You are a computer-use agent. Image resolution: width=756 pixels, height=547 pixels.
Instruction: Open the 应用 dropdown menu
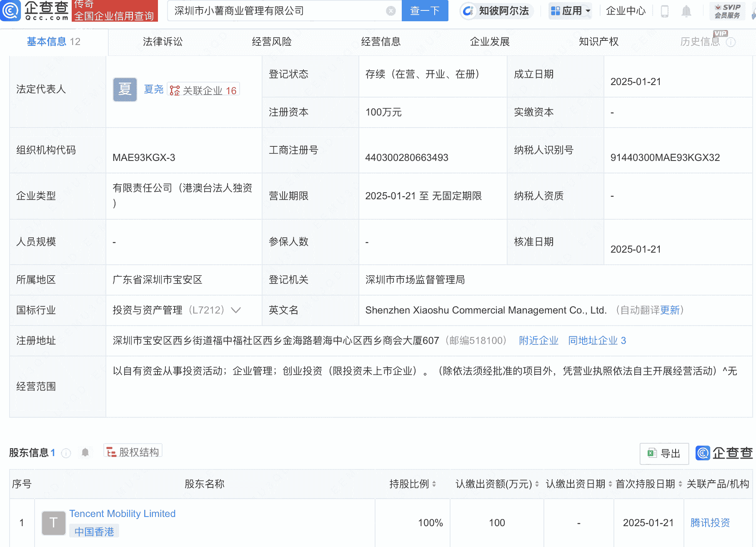570,11
